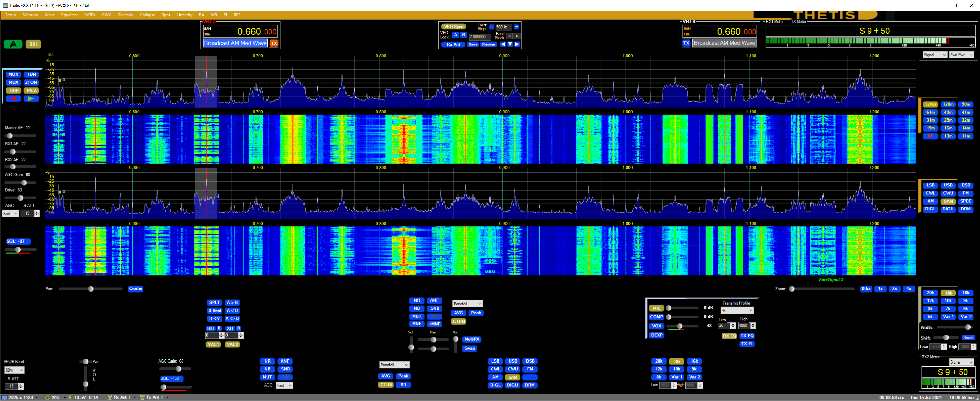The image size is (980, 401).
Task: Click the Band Stack right arrow
Action: tap(517, 45)
